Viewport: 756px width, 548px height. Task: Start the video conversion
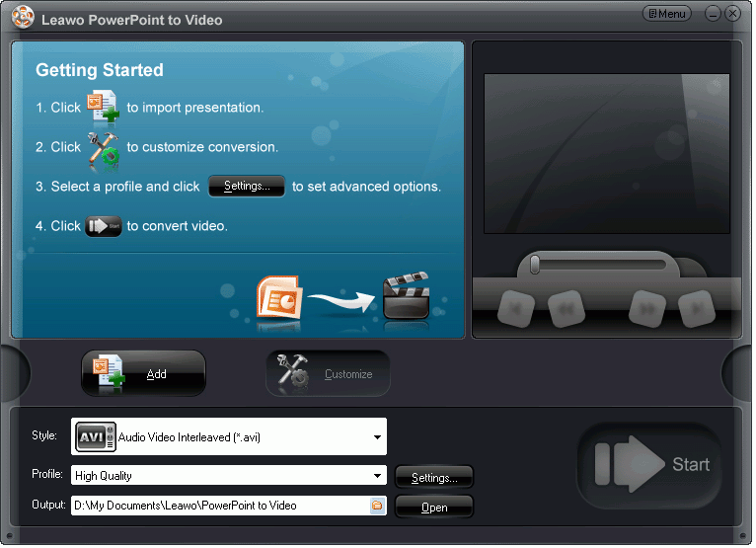(x=650, y=466)
